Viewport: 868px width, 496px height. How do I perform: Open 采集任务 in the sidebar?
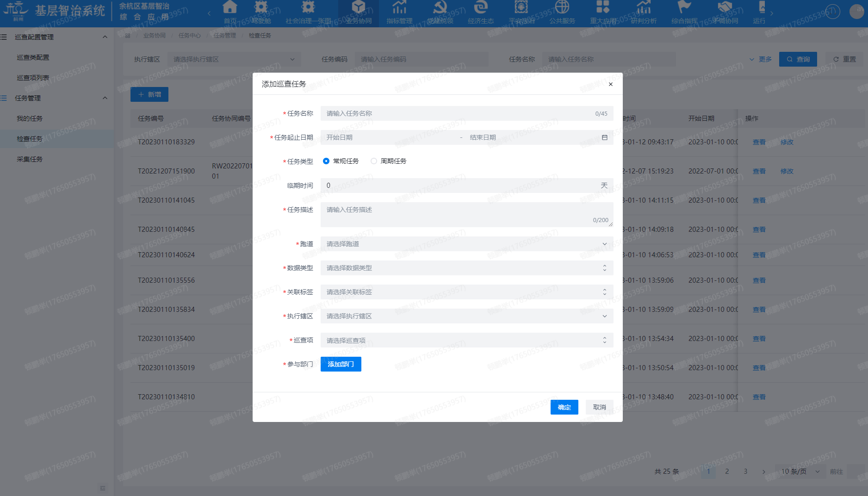click(x=30, y=159)
